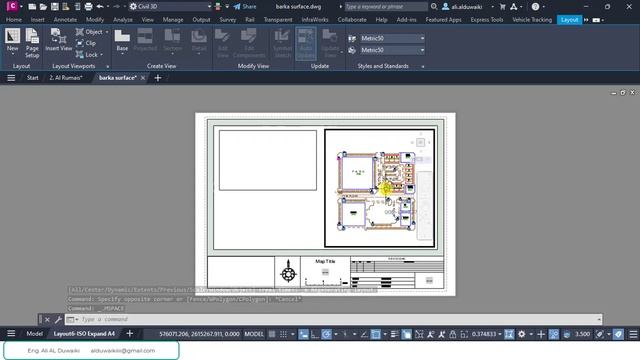The image size is (640, 360).
Task: Switch to the Model tab
Action: point(34,333)
